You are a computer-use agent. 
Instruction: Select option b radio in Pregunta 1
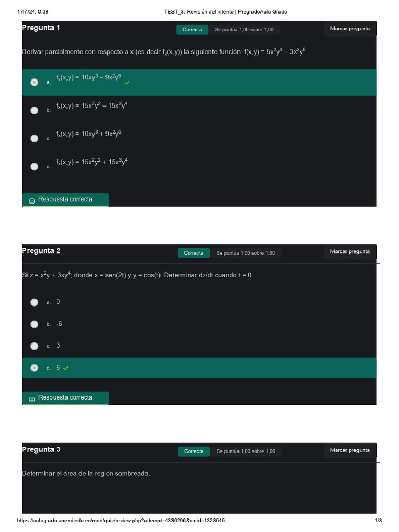point(34,110)
